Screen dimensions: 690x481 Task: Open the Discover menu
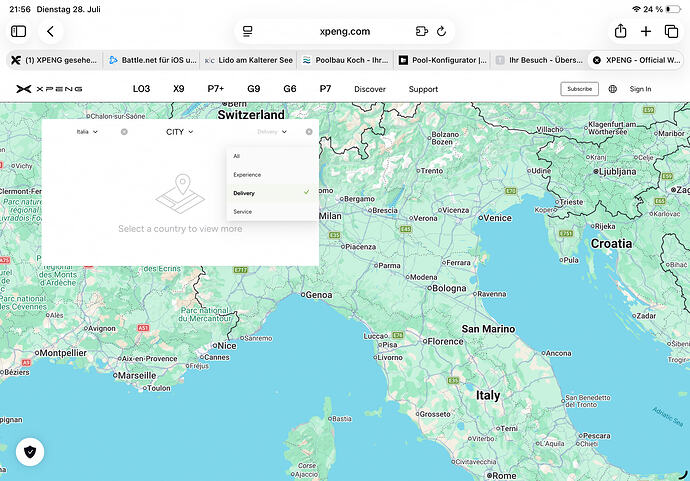click(x=370, y=89)
